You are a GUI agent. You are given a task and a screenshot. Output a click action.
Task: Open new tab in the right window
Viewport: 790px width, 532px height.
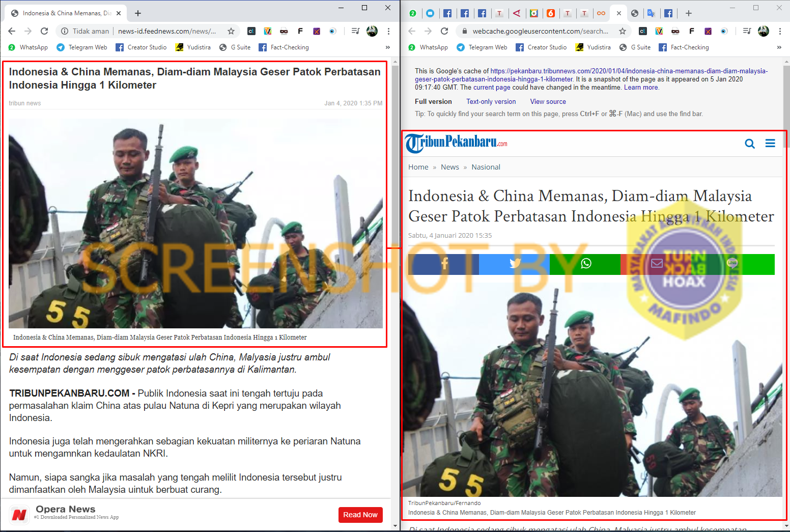(x=689, y=13)
